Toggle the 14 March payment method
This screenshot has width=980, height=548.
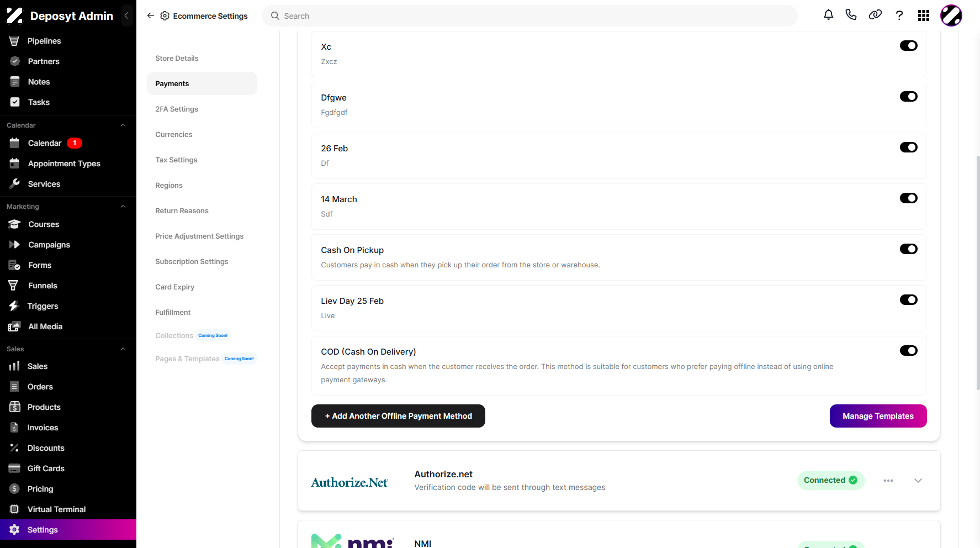tap(909, 198)
